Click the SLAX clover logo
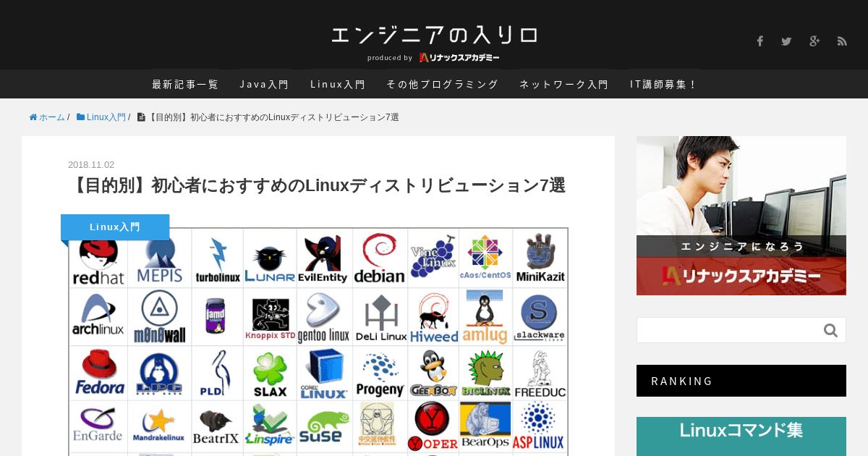 click(270, 374)
